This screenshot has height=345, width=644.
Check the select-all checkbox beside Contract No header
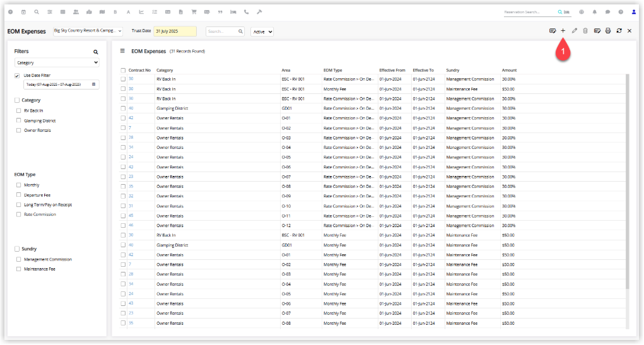[123, 70]
